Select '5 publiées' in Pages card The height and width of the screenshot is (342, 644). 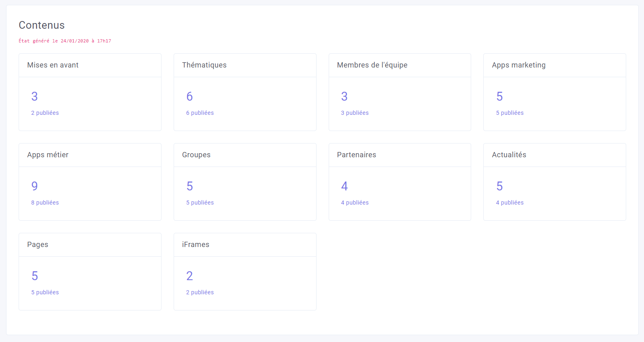45,292
